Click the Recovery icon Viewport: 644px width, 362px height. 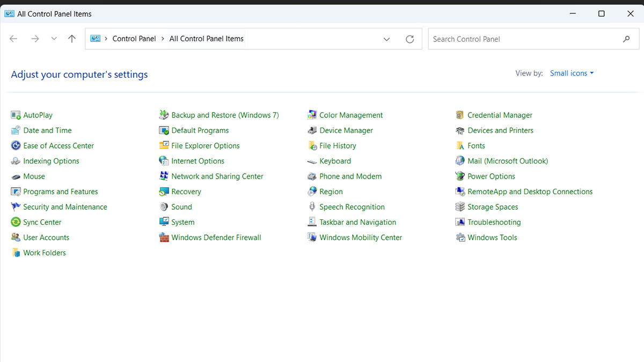point(164,191)
